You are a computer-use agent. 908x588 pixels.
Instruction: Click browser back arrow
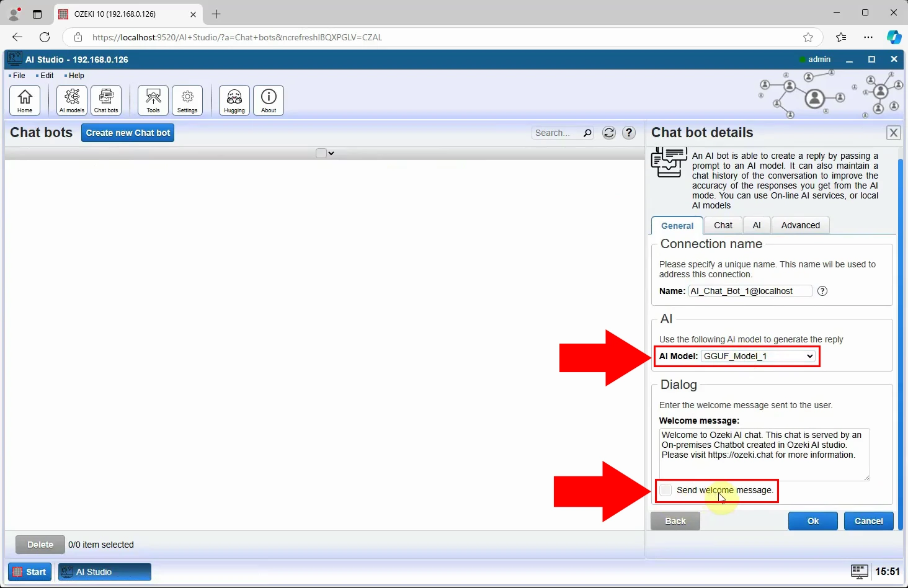(x=17, y=37)
